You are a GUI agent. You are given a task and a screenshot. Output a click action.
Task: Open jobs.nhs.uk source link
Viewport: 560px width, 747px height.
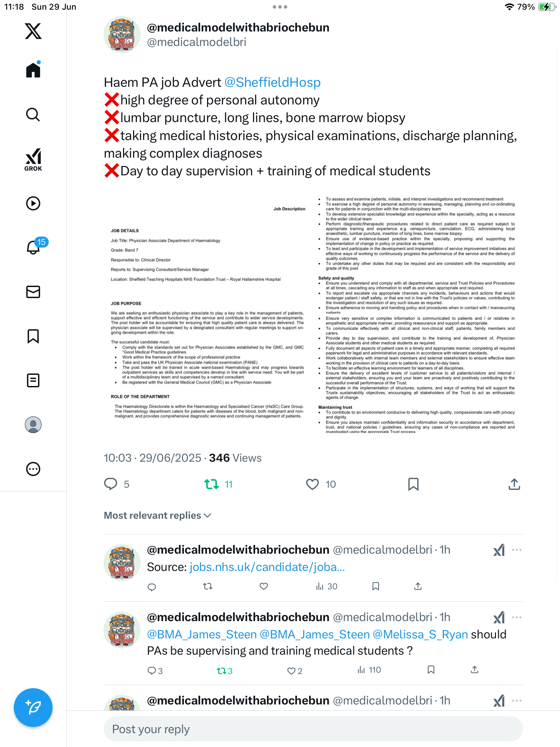(267, 567)
